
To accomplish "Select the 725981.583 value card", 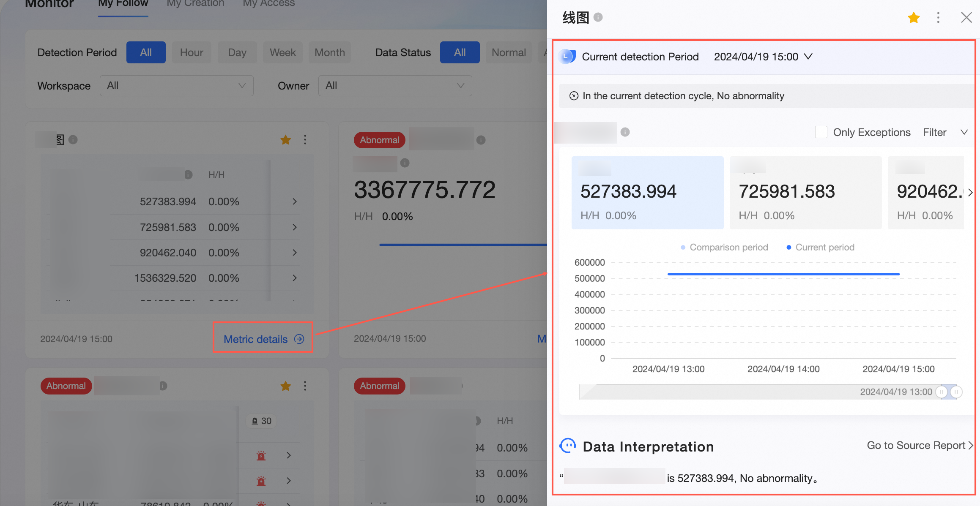I will pyautogui.click(x=805, y=193).
